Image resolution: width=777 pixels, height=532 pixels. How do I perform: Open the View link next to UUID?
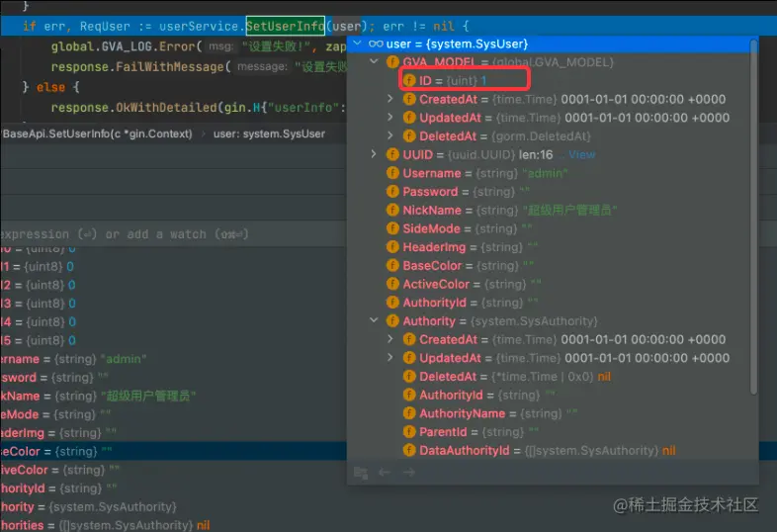pyautogui.click(x=581, y=154)
